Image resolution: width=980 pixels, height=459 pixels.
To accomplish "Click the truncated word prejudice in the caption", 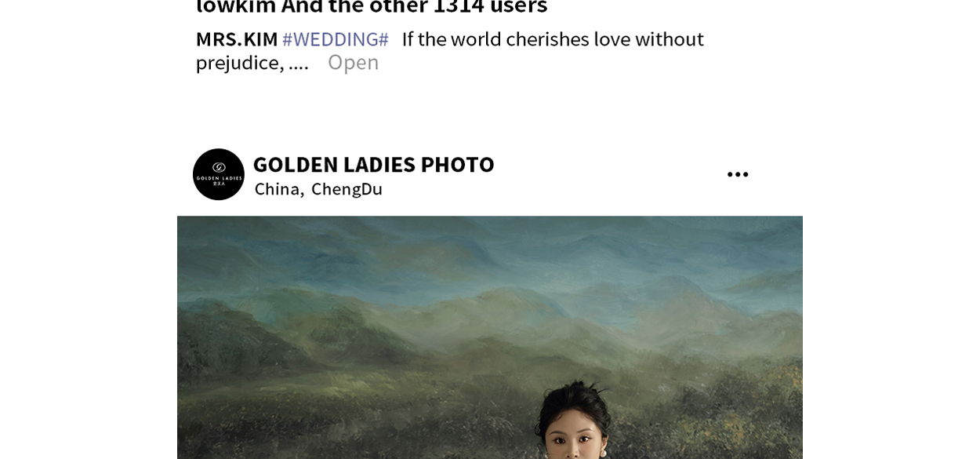I will point(240,63).
